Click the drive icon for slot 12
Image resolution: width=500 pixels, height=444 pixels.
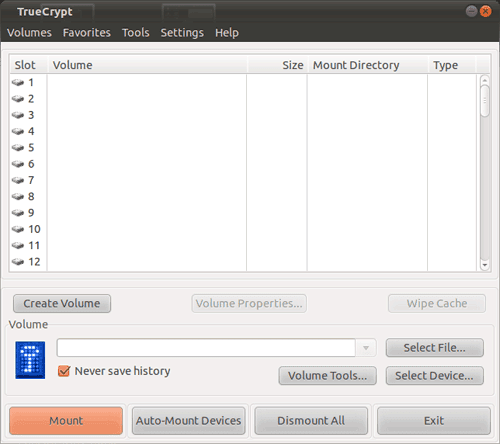[18, 262]
